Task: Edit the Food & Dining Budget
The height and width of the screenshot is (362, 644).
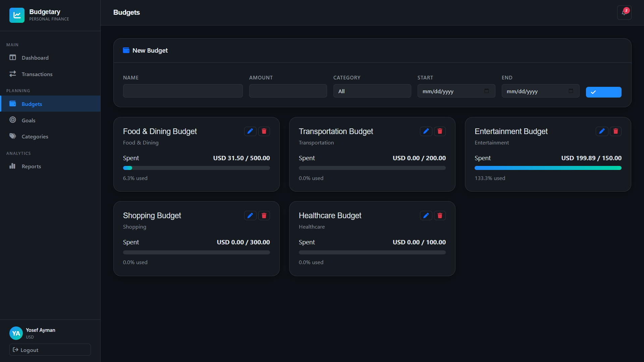Action: [x=250, y=131]
